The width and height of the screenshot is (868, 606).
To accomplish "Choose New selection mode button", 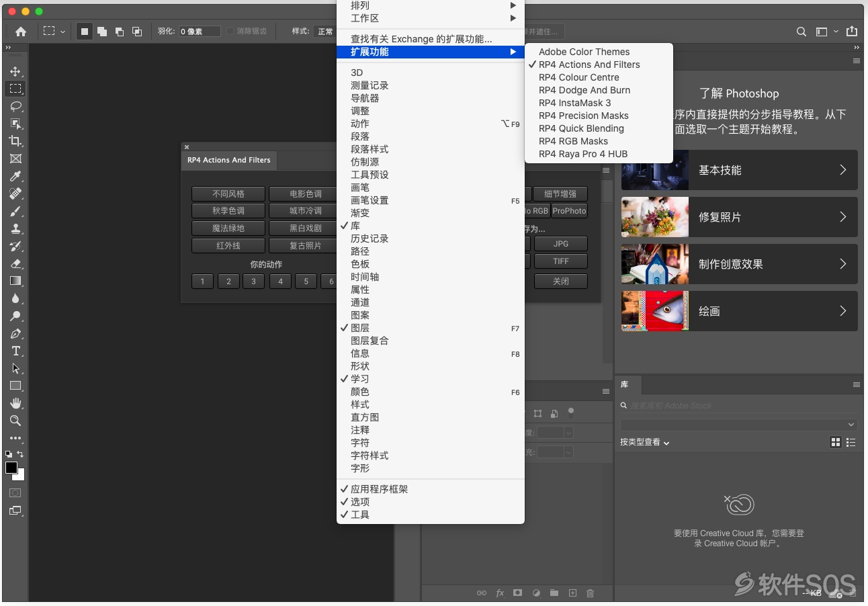I will [85, 31].
